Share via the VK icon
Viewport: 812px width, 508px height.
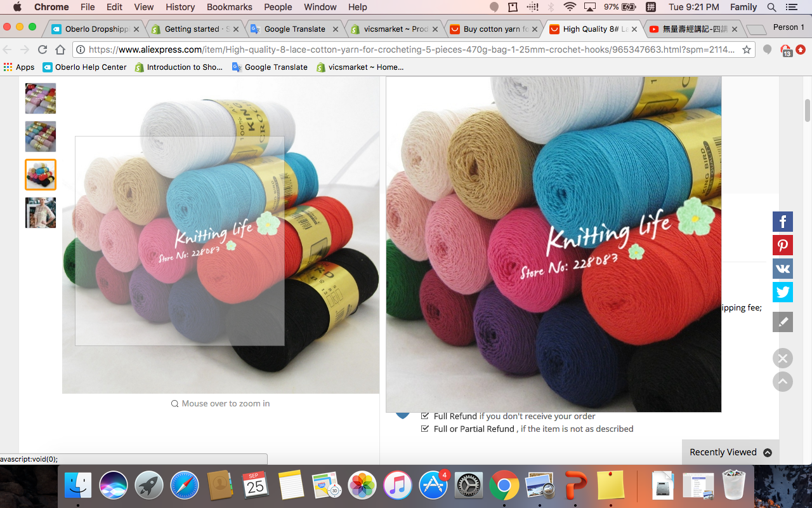[782, 269]
